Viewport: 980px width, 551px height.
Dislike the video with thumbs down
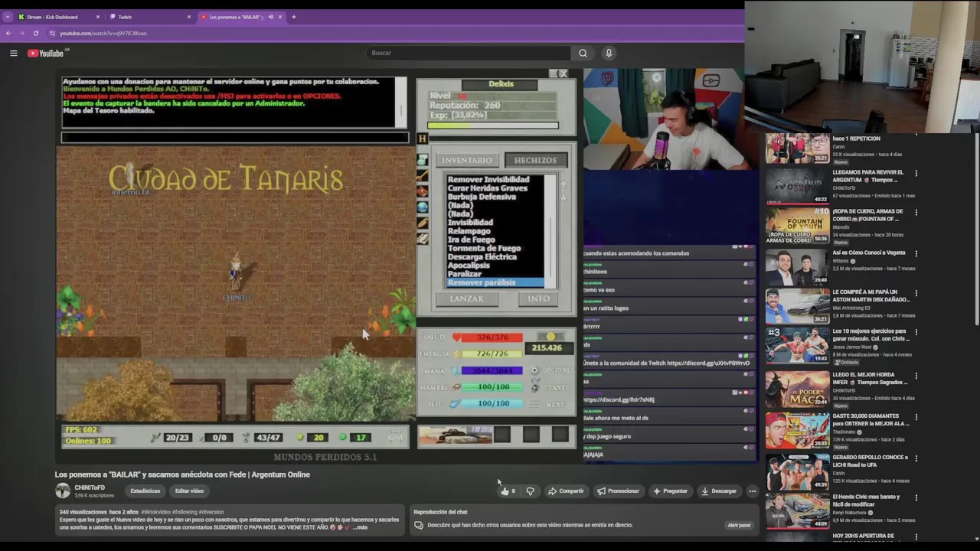point(530,491)
